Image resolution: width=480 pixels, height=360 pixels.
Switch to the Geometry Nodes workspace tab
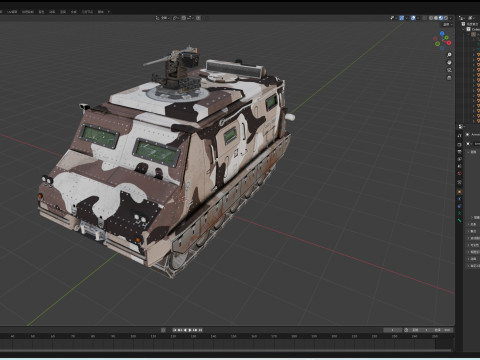87,12
